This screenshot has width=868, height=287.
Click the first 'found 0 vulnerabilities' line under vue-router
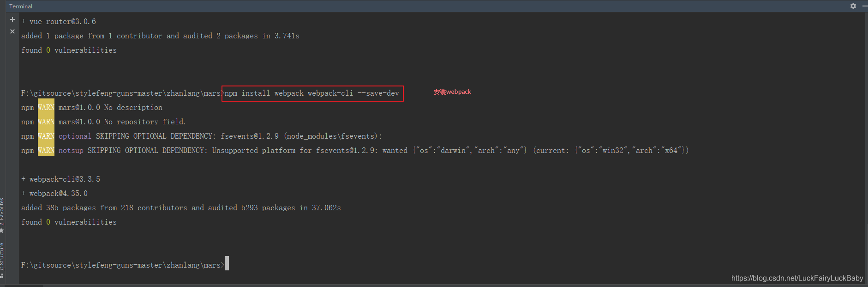click(69, 50)
